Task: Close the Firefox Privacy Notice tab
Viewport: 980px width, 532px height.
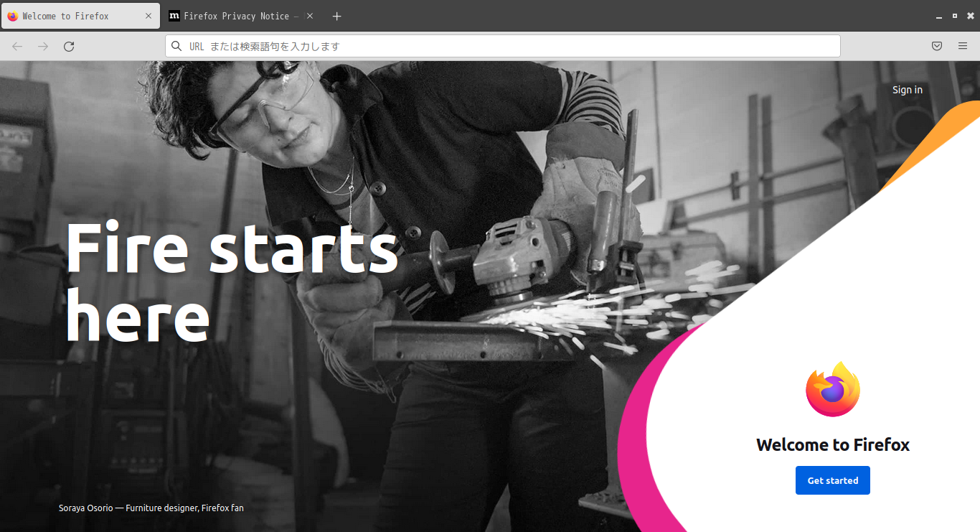Action: [310, 16]
